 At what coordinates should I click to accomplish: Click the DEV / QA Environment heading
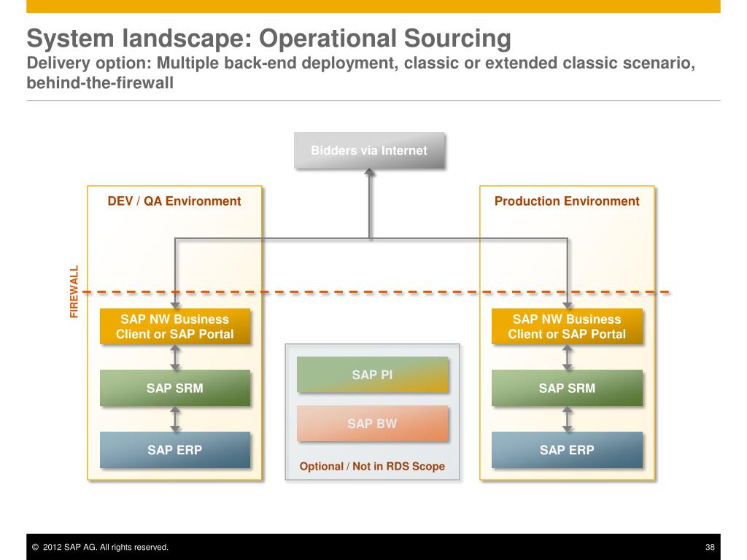tap(174, 201)
